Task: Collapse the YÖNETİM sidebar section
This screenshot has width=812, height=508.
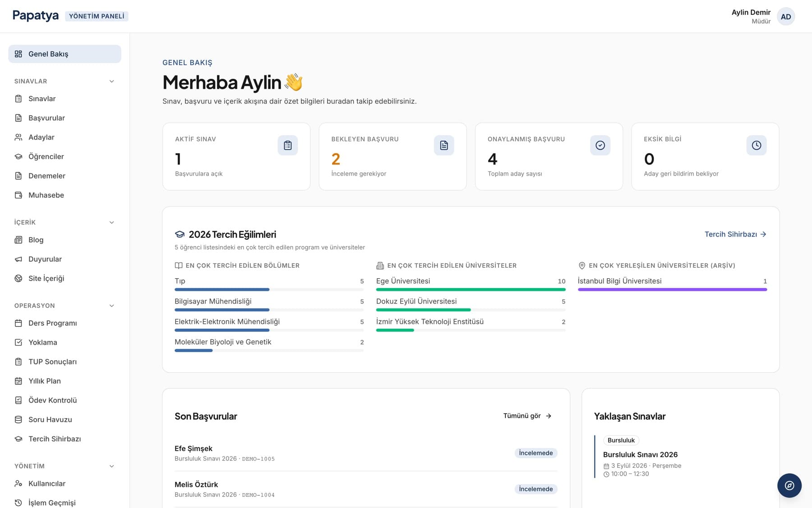Action: point(112,466)
